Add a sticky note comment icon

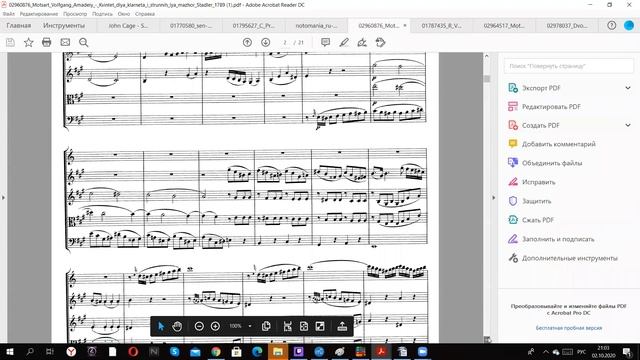(325, 42)
